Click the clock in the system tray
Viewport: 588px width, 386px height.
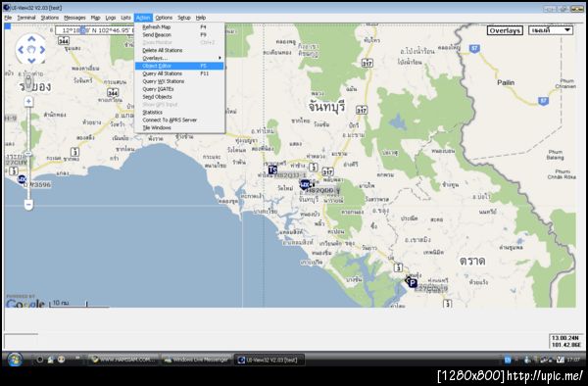[573, 360]
